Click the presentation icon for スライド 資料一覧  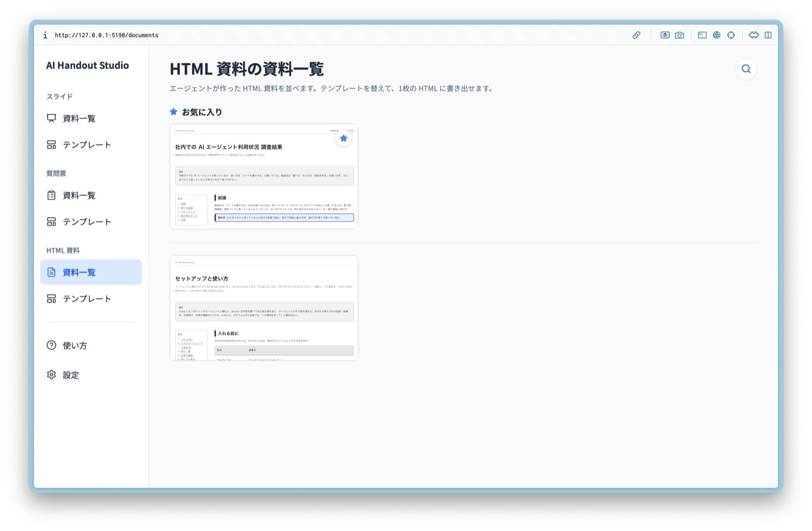click(51, 118)
